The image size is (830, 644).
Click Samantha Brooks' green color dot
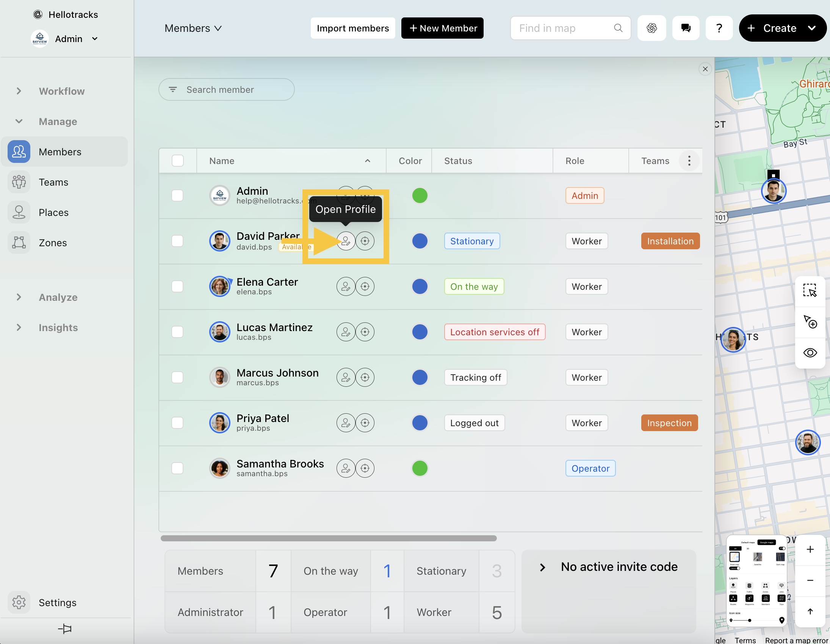[420, 468]
